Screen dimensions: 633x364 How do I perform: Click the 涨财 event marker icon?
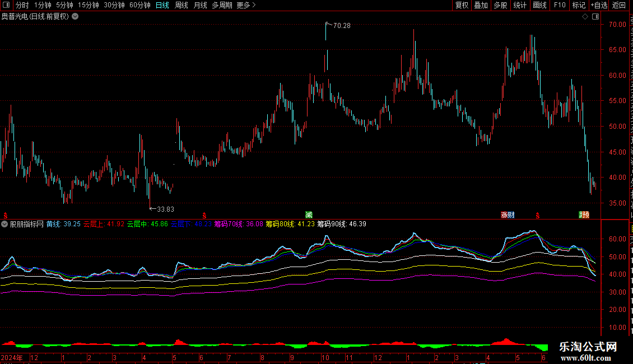508,214
